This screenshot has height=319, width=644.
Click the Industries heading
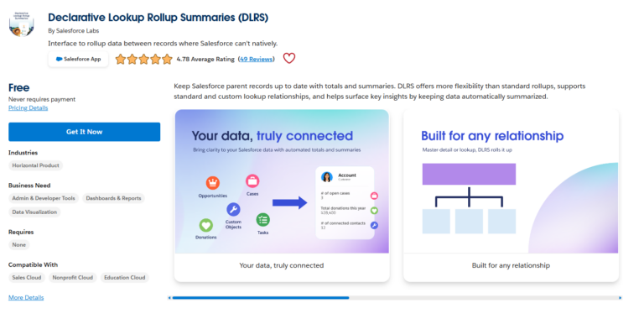(23, 153)
